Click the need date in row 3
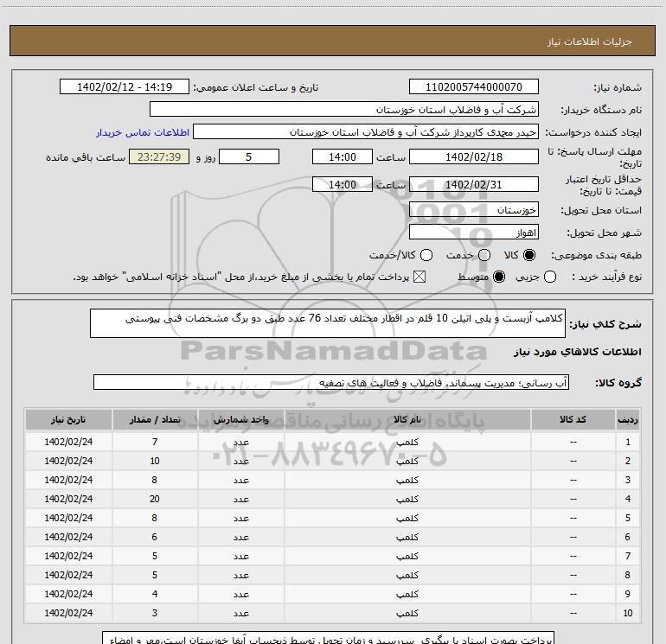666x644 pixels. point(68,480)
